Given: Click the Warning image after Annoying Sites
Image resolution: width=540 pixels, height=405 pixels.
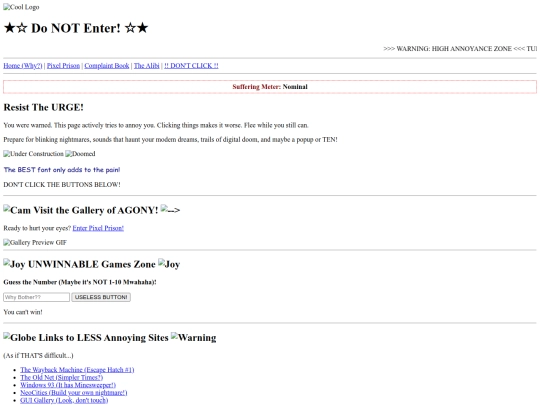Looking at the screenshot, I should (x=194, y=338).
